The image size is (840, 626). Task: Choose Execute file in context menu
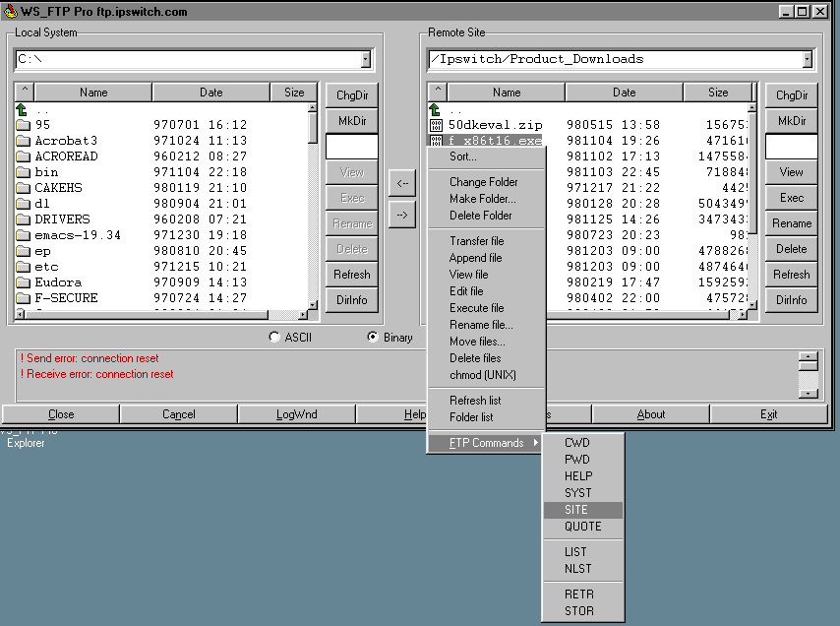click(x=487, y=308)
